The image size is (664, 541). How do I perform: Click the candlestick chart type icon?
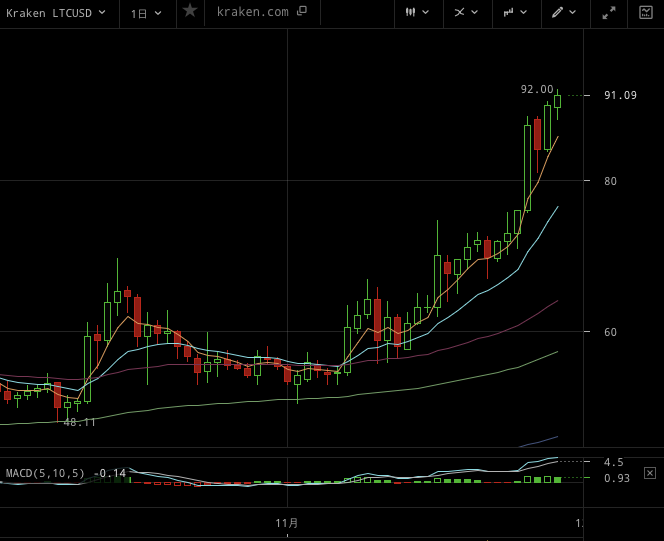point(410,12)
